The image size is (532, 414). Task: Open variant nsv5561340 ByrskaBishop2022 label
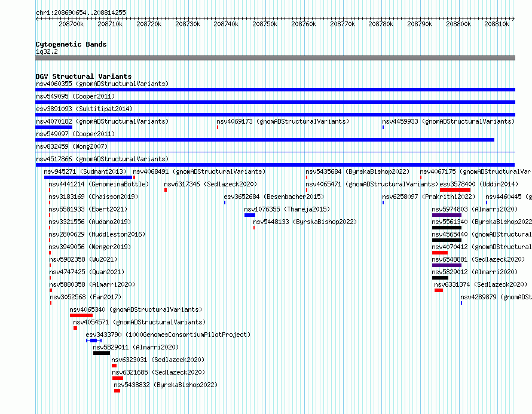pyautogui.click(x=482, y=222)
